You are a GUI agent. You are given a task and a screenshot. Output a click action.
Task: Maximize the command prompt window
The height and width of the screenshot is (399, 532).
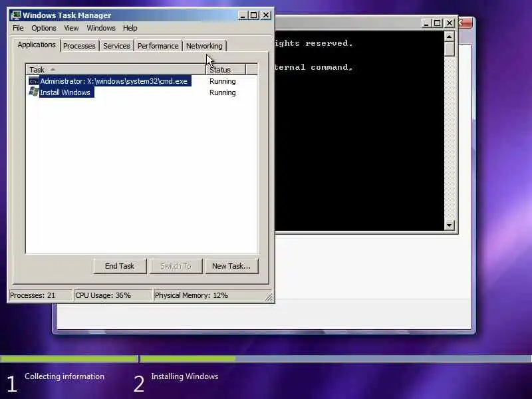[x=438, y=23]
